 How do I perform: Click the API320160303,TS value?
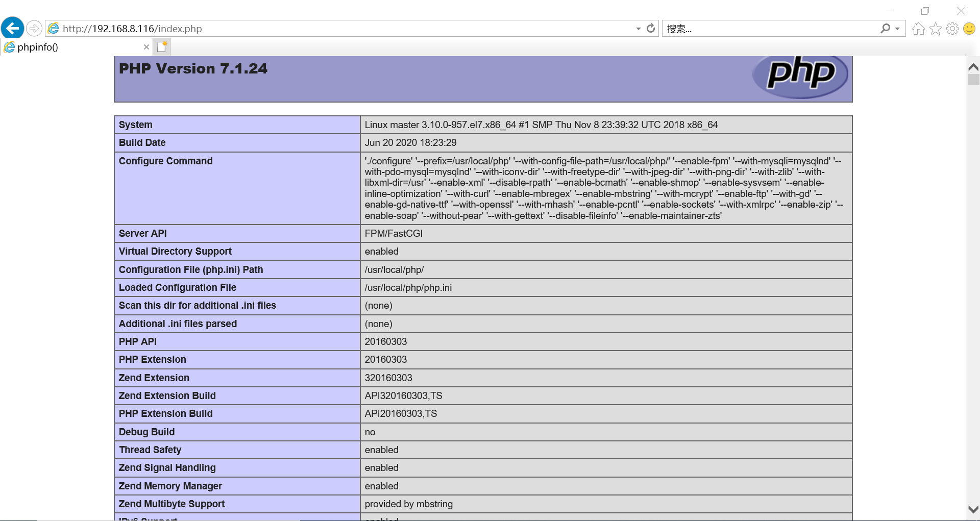click(x=403, y=395)
